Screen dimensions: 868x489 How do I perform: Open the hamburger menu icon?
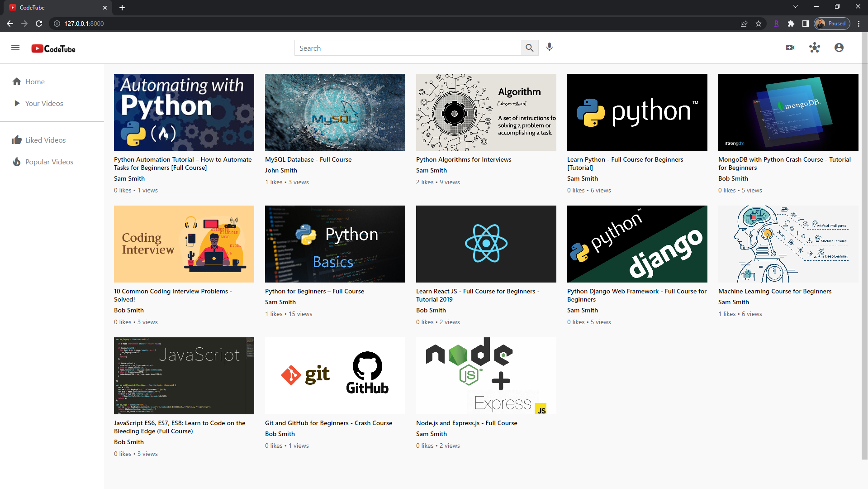point(15,48)
